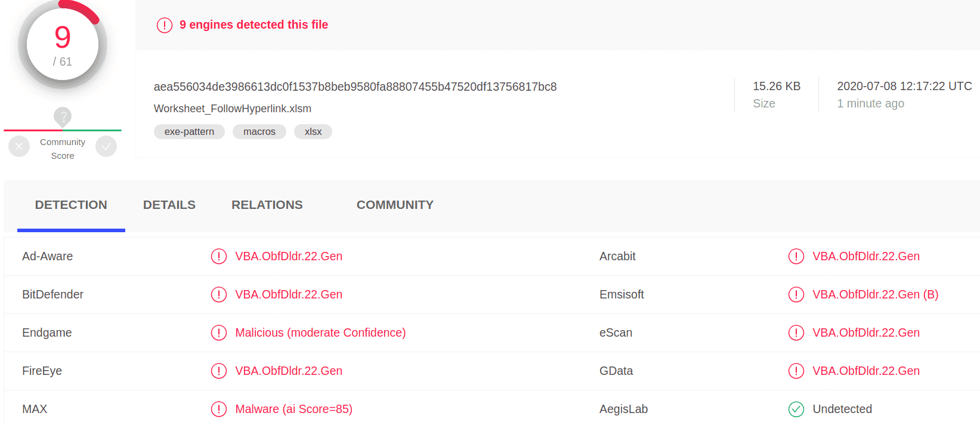This screenshot has height=425, width=980.
Task: Go to the COMMUNITY tab
Action: tap(395, 205)
